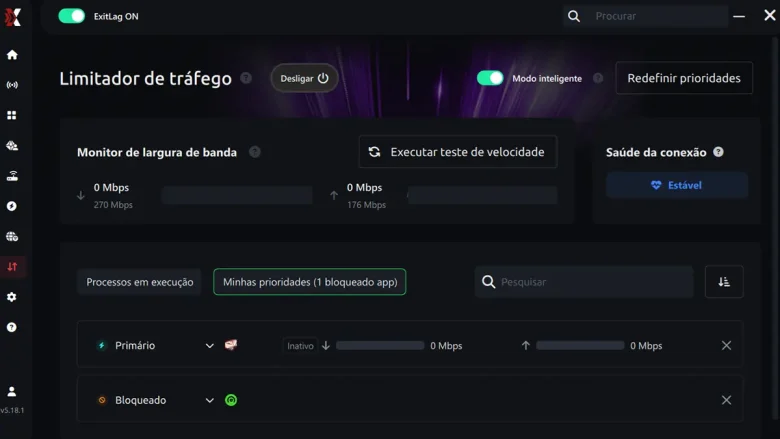
Task: Open the user account sidebar icon
Action: pos(12,392)
